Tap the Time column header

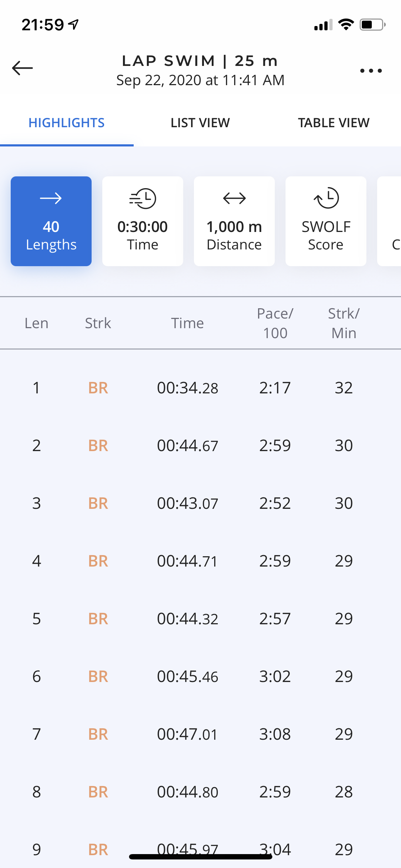click(187, 323)
